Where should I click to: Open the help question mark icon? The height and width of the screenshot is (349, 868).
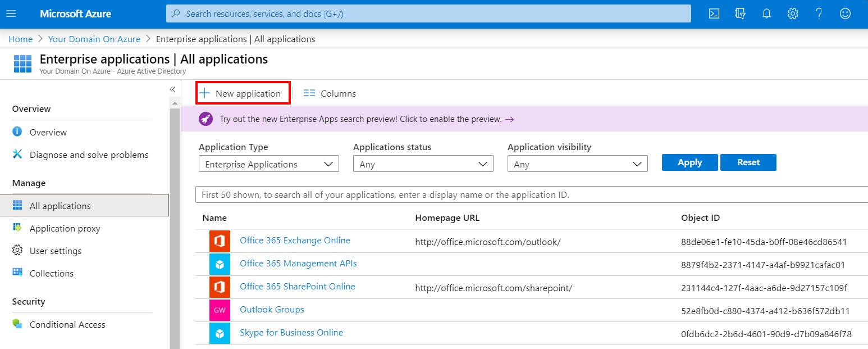coord(819,13)
